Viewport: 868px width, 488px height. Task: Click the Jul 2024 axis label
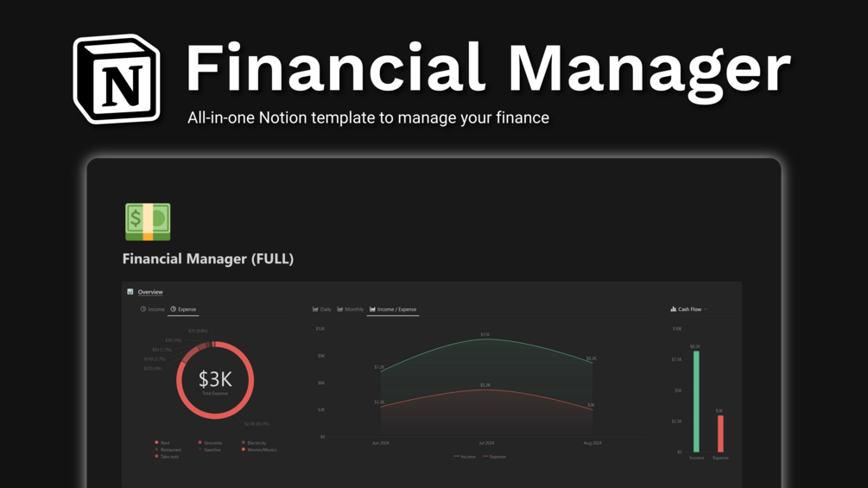[486, 442]
